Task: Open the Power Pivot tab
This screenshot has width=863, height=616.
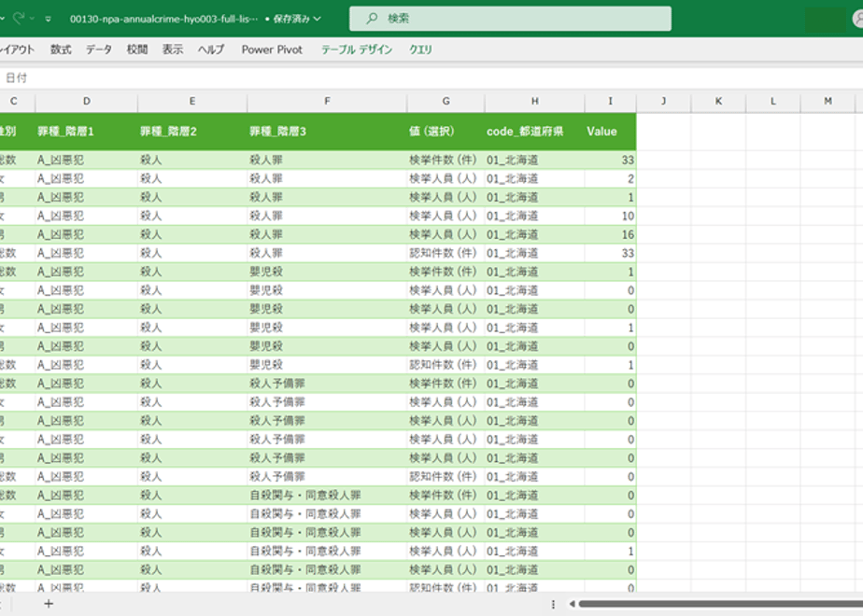Action: [272, 49]
